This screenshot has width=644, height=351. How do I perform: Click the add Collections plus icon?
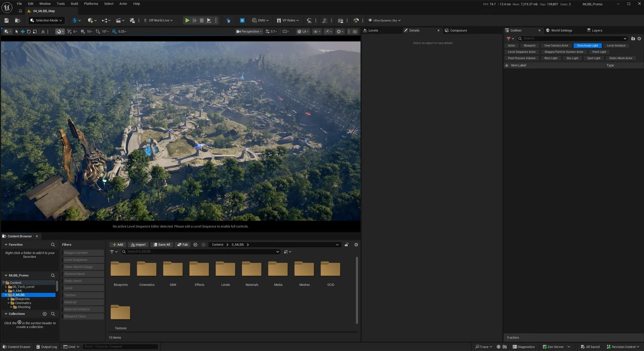click(x=45, y=314)
